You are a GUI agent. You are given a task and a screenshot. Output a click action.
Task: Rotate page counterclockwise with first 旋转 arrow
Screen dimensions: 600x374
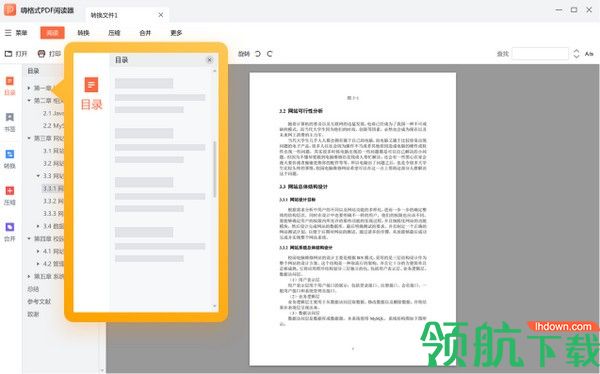[x=258, y=54]
